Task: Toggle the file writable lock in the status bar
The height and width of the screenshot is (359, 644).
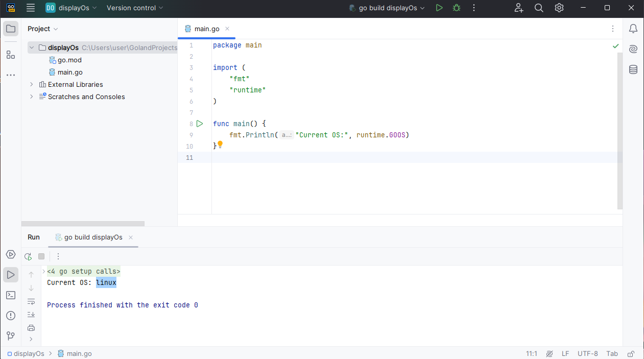Action: click(631, 353)
